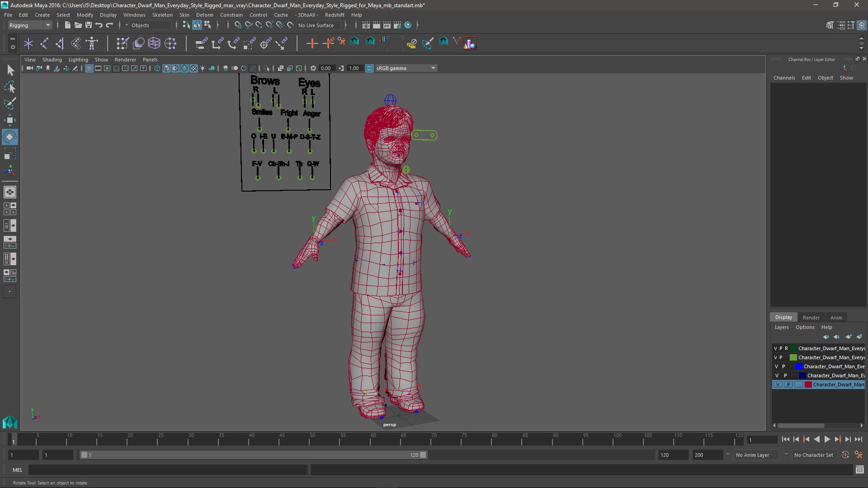868x488 pixels.
Task: Save the scene with the floppy icon
Action: (88, 25)
